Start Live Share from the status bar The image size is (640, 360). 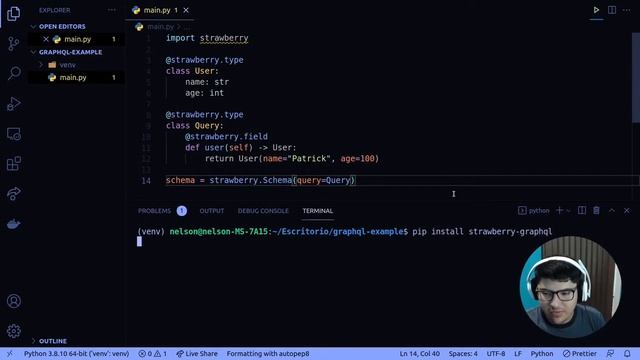coord(197,353)
